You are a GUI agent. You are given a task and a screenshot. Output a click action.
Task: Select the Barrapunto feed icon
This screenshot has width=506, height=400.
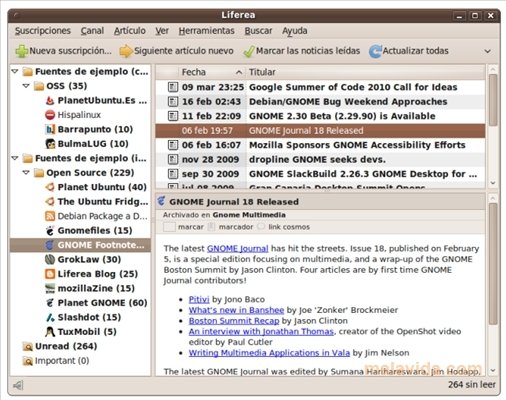pos(50,129)
